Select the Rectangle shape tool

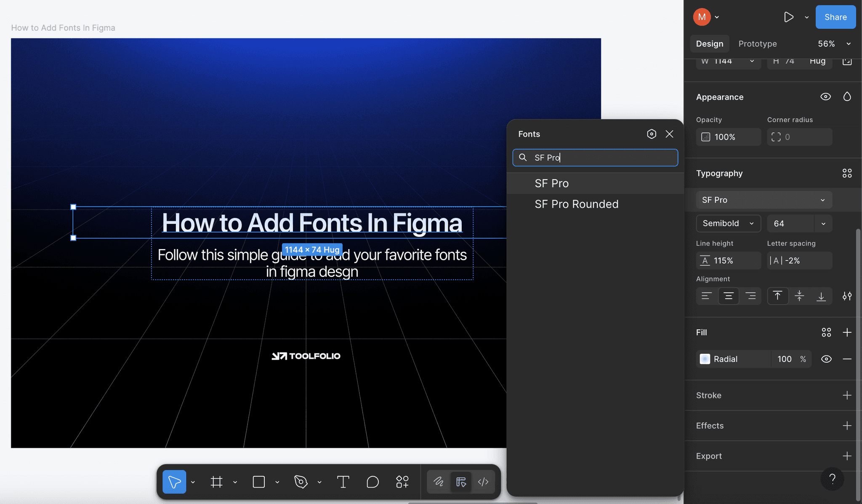point(258,482)
